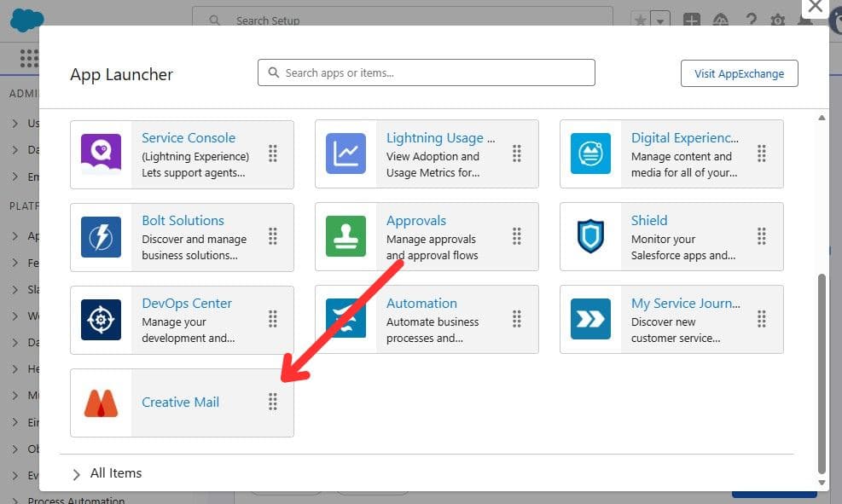Open the Service Console link
This screenshot has height=504, width=842.
tap(189, 138)
